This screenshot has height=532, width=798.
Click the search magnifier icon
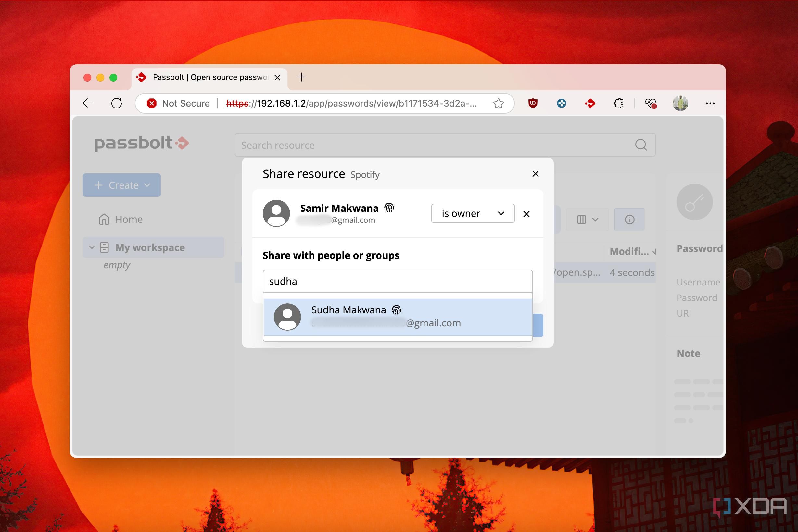click(640, 145)
